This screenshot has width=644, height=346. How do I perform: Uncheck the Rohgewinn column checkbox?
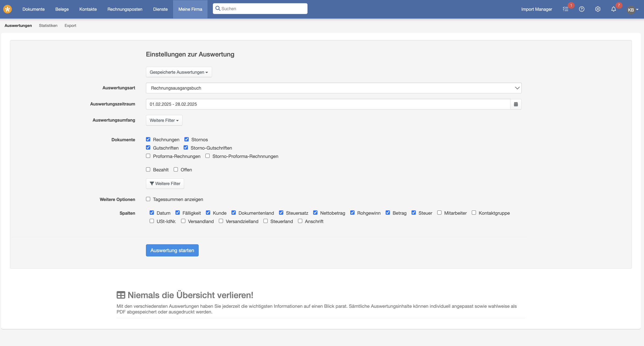352,213
